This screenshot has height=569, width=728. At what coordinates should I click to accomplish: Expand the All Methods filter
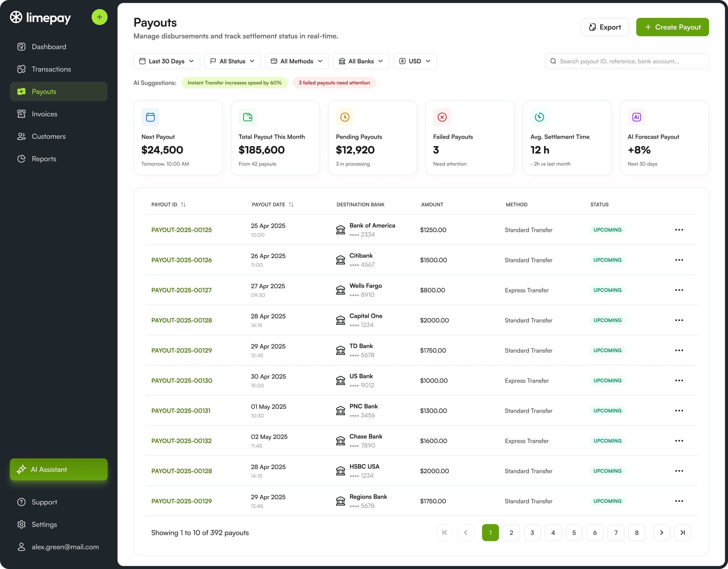(297, 61)
